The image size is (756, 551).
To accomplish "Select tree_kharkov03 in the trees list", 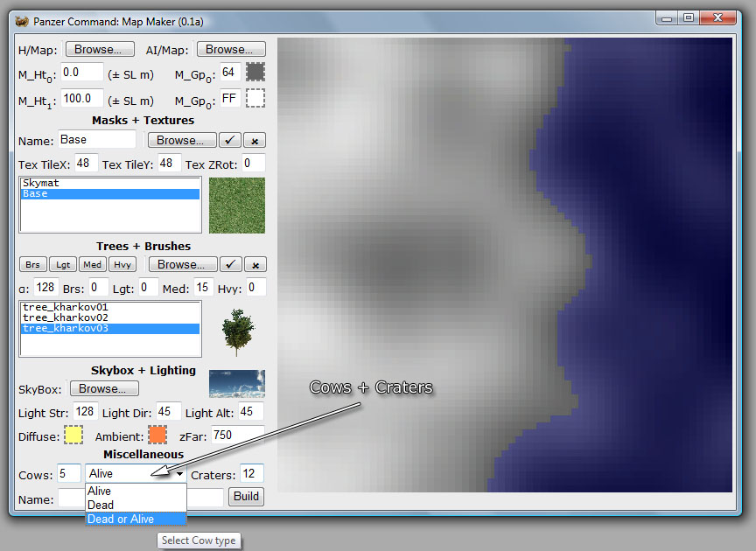I will [110, 328].
